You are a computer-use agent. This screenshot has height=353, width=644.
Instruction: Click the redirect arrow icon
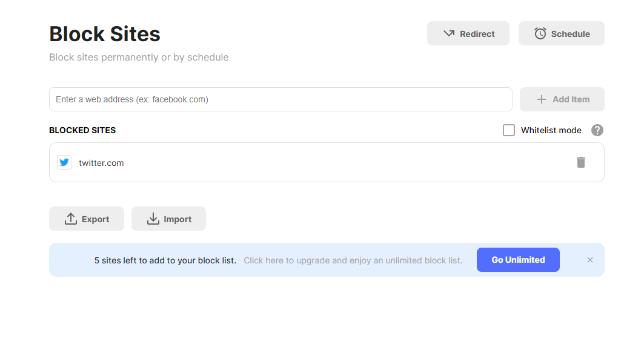click(x=448, y=33)
